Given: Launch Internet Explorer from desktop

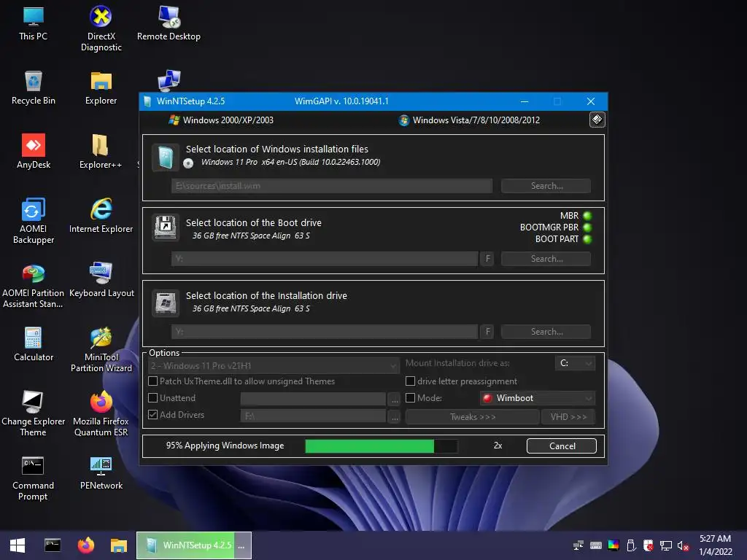Looking at the screenshot, I should [x=101, y=216].
